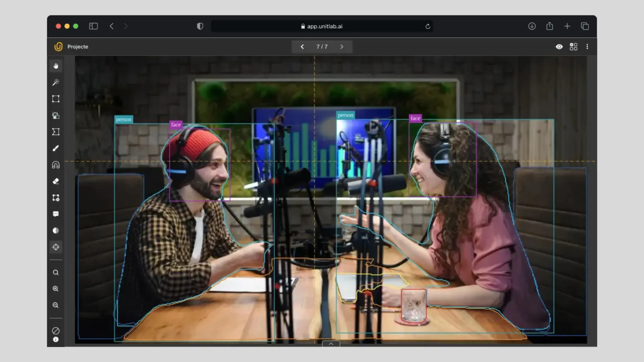
Task: Toggle annotation visibility eye icon
Action: [559, 47]
